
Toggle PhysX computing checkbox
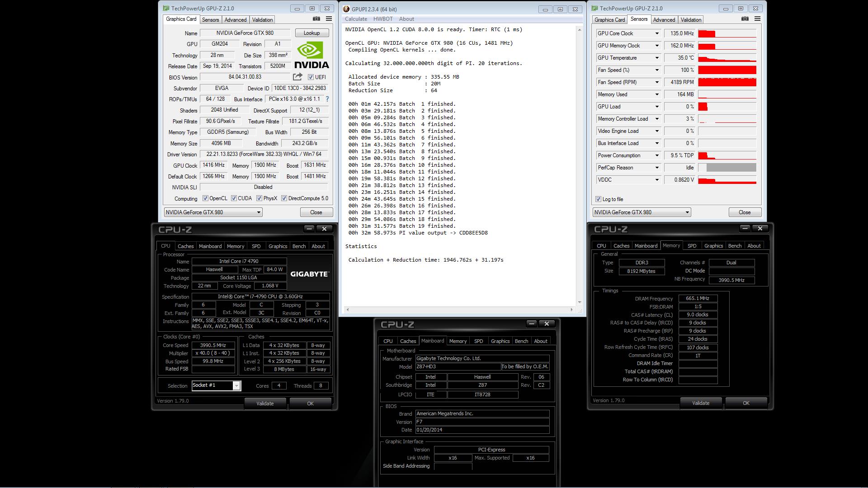[x=259, y=198]
